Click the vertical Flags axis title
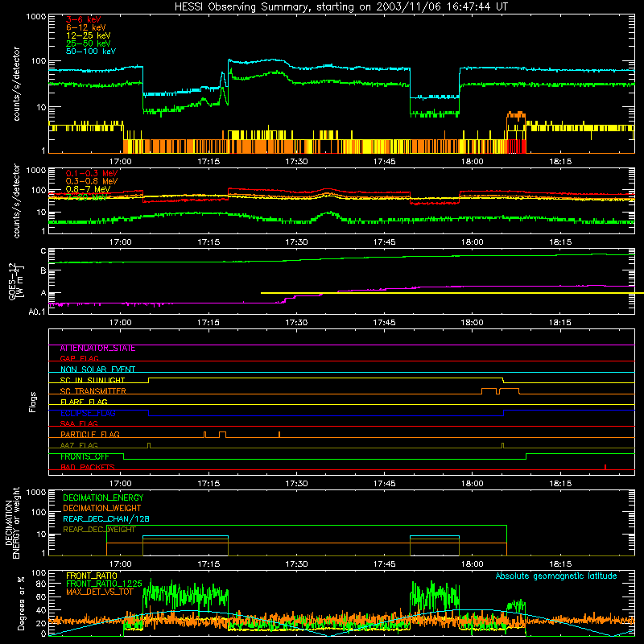Image resolution: width=644 pixels, height=644 pixels. (33, 402)
